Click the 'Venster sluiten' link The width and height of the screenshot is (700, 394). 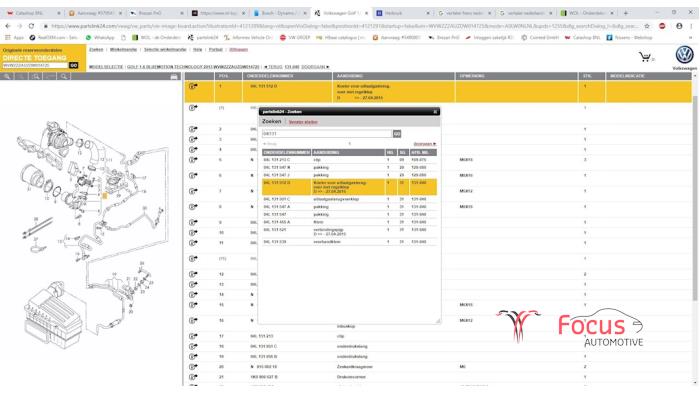[x=303, y=122]
